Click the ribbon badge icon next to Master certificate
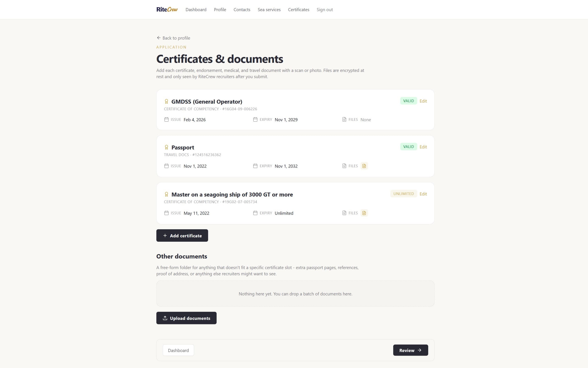Screen dimensions: 588x368 [x=166, y=194]
